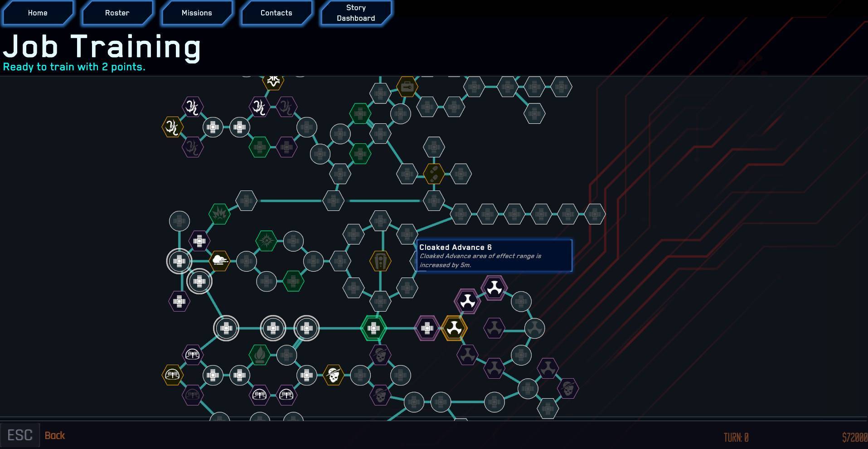The height and width of the screenshot is (449, 868).
Task: Select the orange dragon skill node
Action: pos(173,127)
